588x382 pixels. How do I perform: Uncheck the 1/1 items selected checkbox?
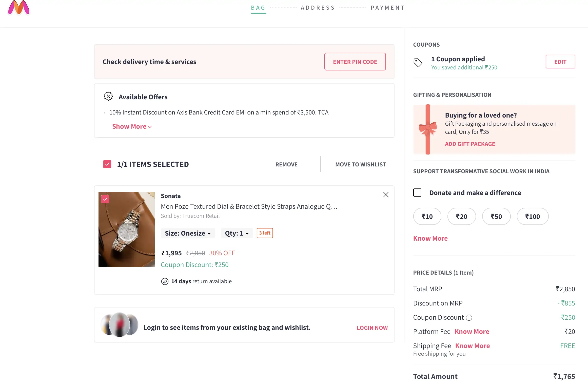(107, 164)
